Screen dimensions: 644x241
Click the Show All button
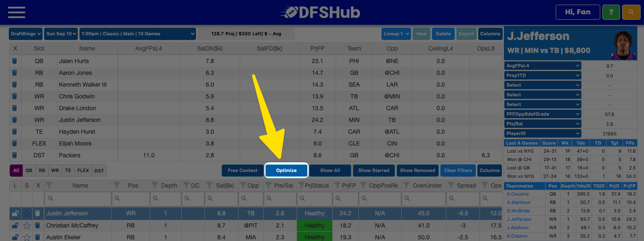(330, 170)
